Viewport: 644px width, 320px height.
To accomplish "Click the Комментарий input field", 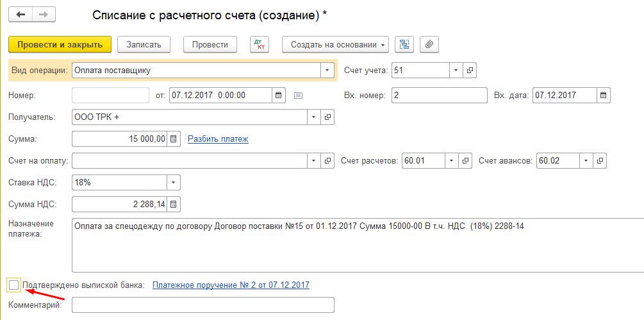I will pyautogui.click(x=203, y=305).
